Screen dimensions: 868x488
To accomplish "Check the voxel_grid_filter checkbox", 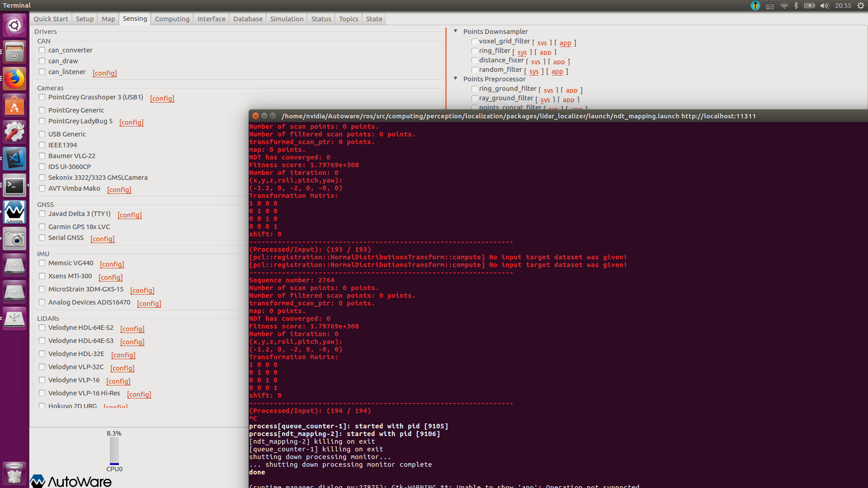I will pyautogui.click(x=474, y=41).
